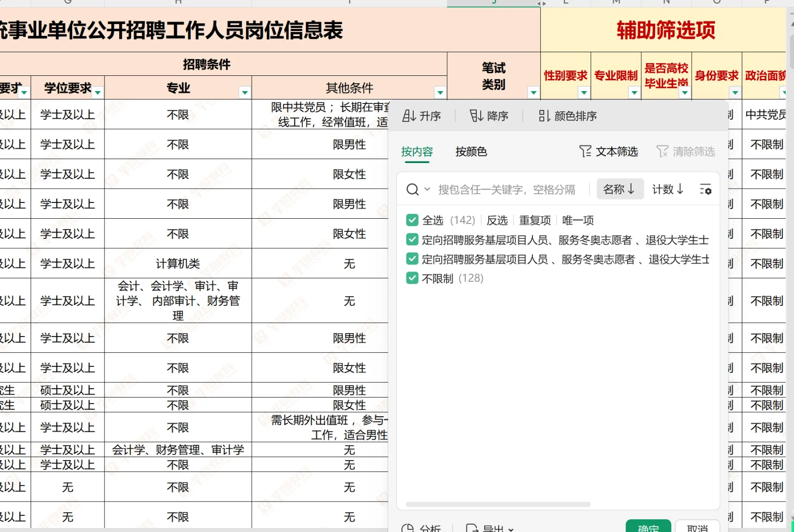794x532 pixels.
Task: Click 分析 analysis icon
Action: coord(407,529)
